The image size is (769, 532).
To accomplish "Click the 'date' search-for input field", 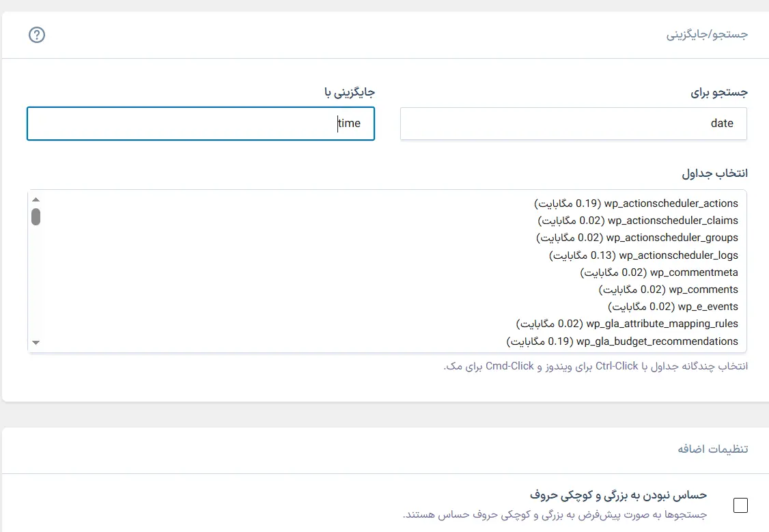I will point(573,124).
